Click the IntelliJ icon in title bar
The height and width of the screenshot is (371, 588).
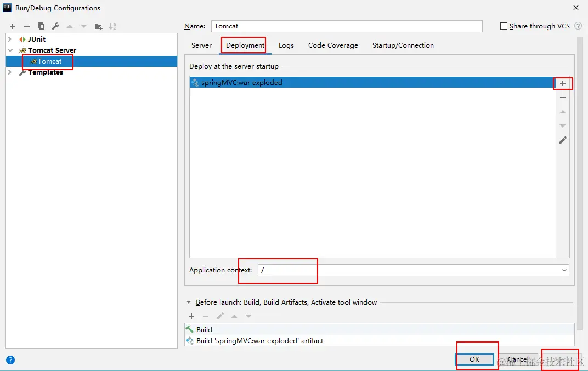7,8
